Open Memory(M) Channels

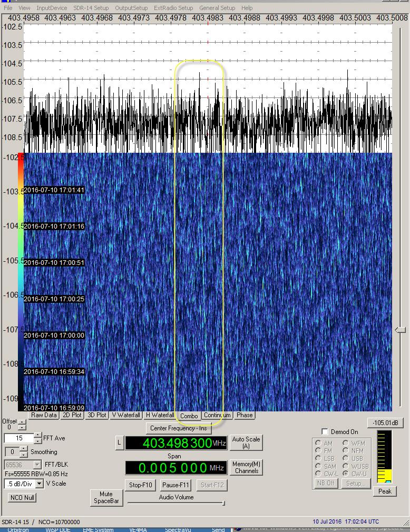pyautogui.click(x=247, y=468)
